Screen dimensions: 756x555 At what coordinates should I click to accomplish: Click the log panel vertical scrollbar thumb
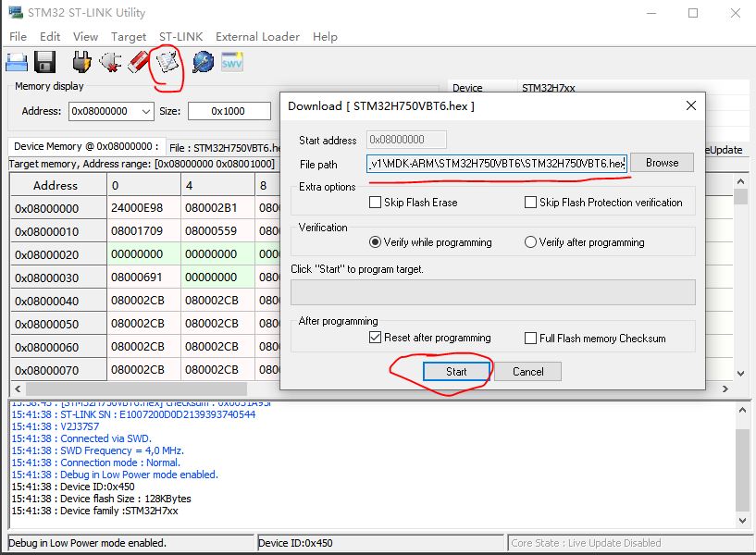(x=742, y=470)
